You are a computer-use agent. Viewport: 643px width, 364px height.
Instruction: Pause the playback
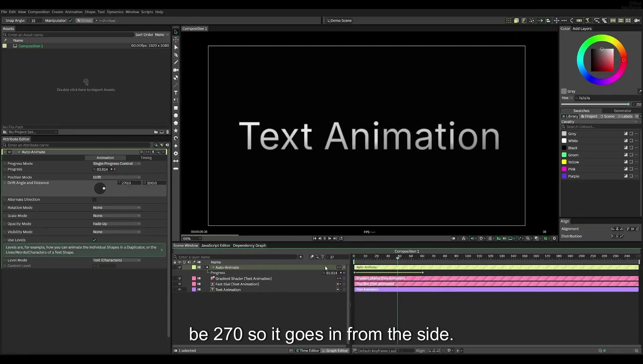[x=325, y=239]
